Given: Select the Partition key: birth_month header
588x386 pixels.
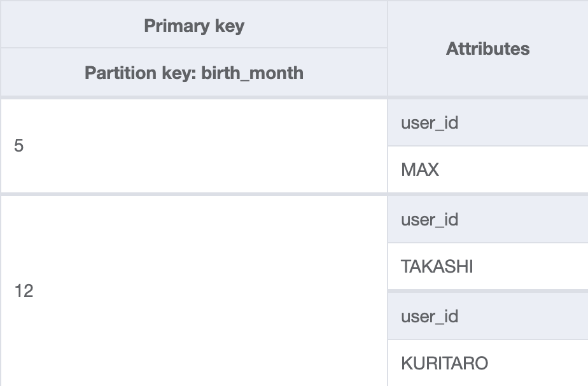Looking at the screenshot, I should tap(194, 73).
